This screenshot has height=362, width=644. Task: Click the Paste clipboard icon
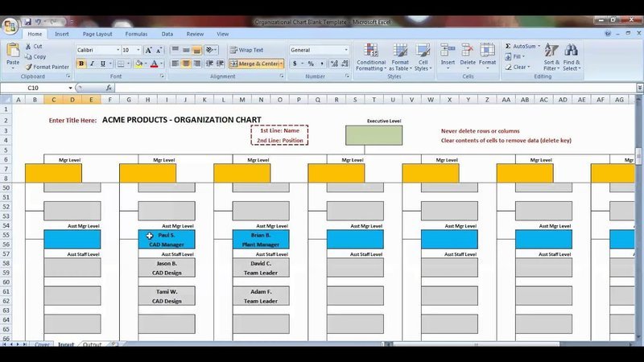click(13, 50)
